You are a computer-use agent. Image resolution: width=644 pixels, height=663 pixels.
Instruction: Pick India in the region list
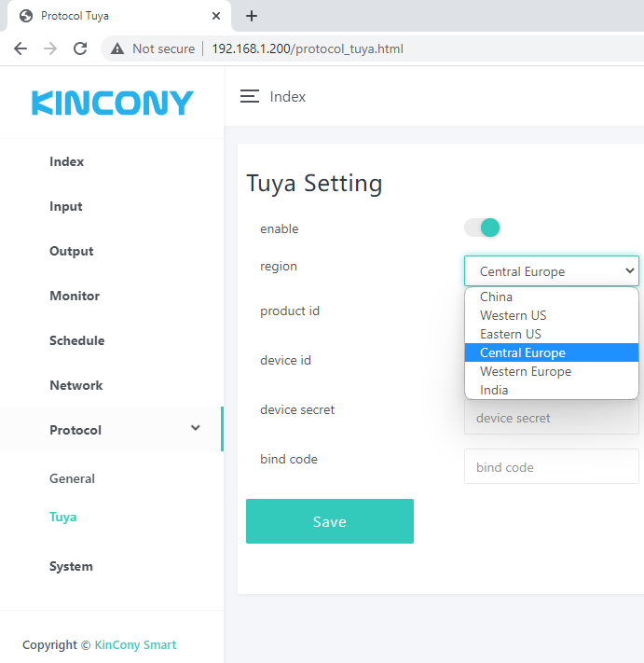click(494, 390)
